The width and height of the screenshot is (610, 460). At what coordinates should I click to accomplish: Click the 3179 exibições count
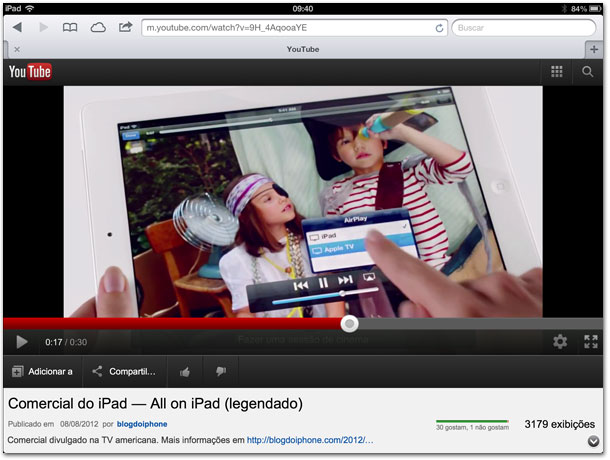click(x=559, y=424)
